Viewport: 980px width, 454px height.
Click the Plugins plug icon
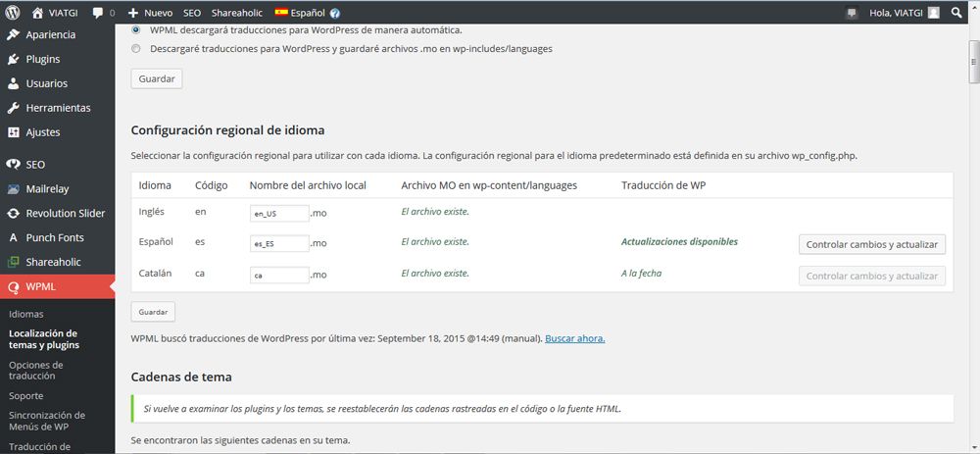pyautogui.click(x=13, y=60)
